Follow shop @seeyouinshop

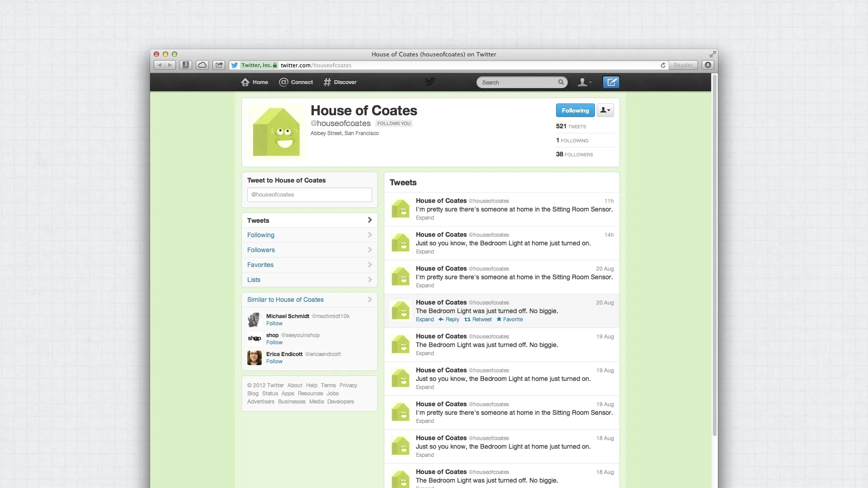click(274, 343)
